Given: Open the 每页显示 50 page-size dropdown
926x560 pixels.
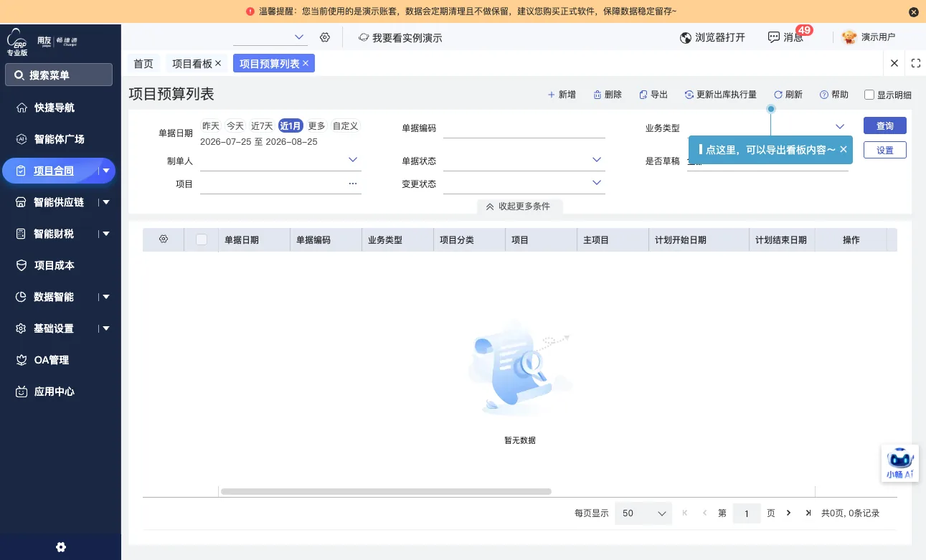Looking at the screenshot, I should [643, 513].
